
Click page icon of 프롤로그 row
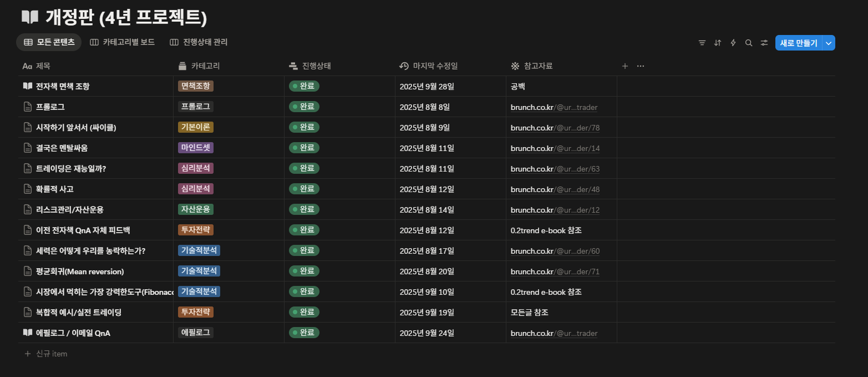(x=27, y=107)
